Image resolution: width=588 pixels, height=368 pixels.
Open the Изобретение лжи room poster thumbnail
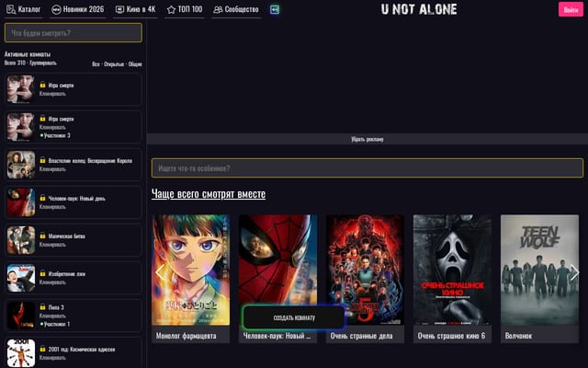click(x=21, y=278)
